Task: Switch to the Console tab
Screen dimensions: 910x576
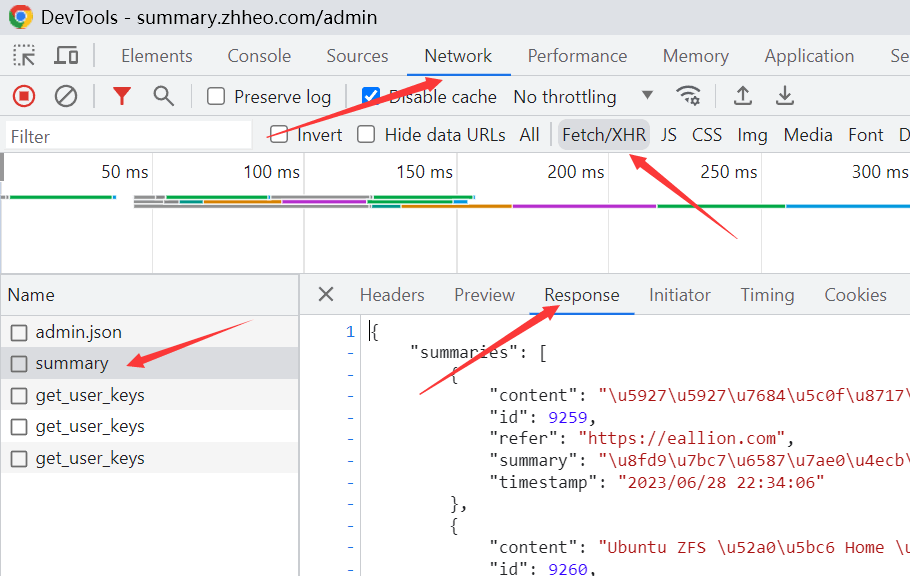Action: click(x=259, y=56)
